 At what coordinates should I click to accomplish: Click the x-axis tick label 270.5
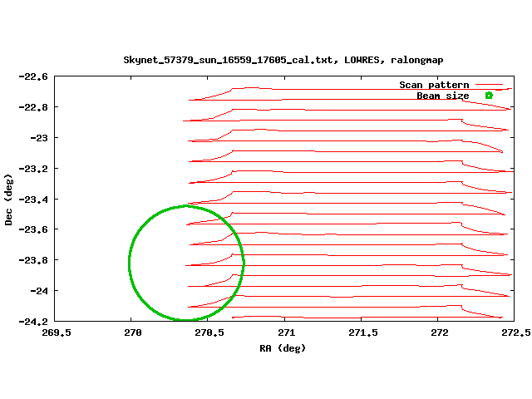coord(209,332)
